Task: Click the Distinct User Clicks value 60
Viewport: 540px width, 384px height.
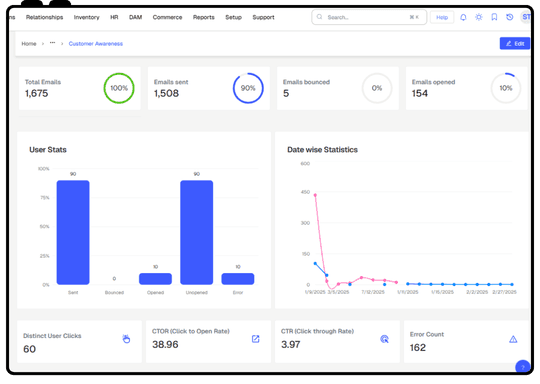Action: pyautogui.click(x=29, y=349)
